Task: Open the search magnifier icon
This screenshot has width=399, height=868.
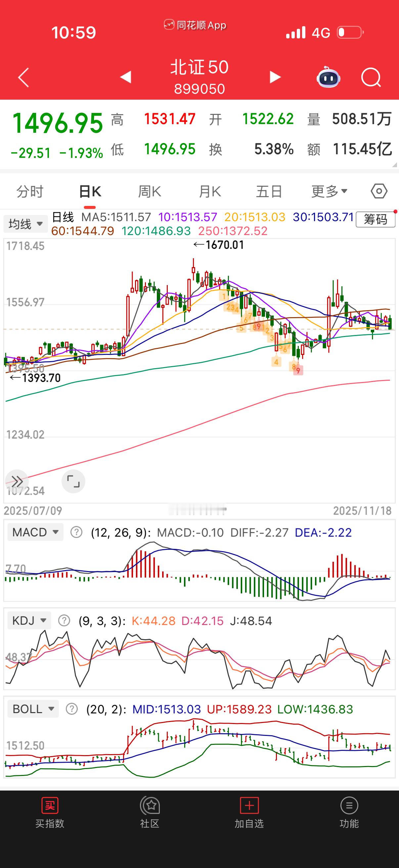Action: coord(371,77)
